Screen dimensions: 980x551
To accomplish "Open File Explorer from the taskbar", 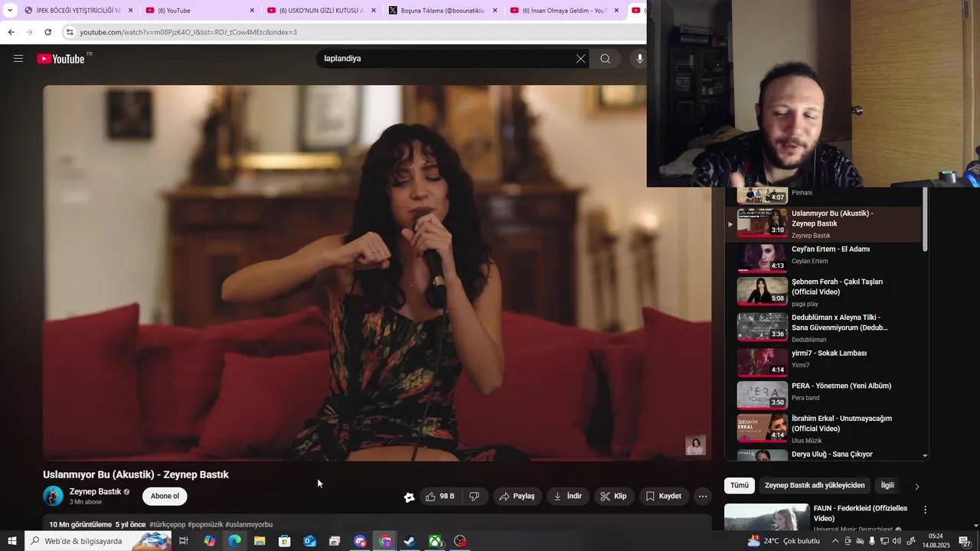I will tap(260, 541).
